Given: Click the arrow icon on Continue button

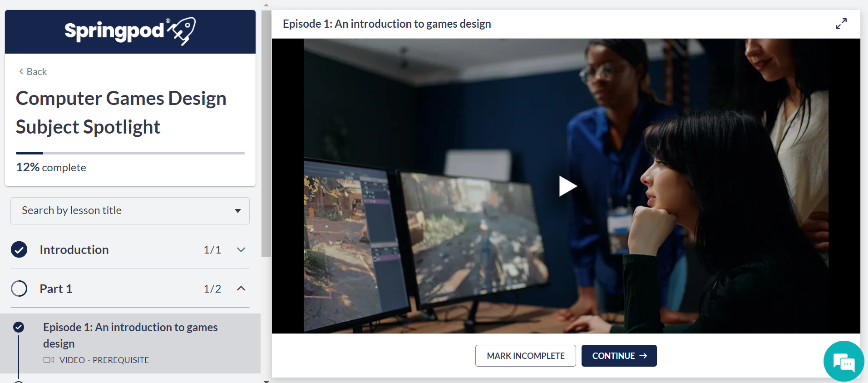Looking at the screenshot, I should pyautogui.click(x=643, y=356).
